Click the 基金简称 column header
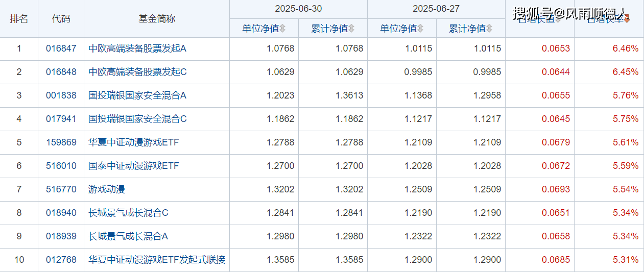 [x=157, y=19]
